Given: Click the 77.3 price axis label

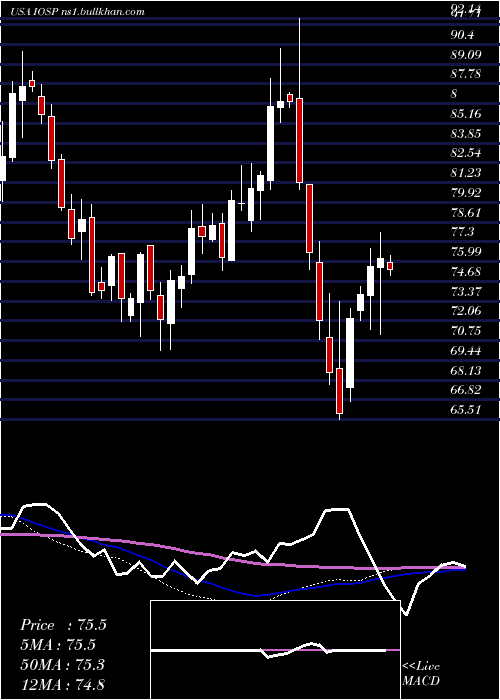Looking at the screenshot, I should (462, 232).
